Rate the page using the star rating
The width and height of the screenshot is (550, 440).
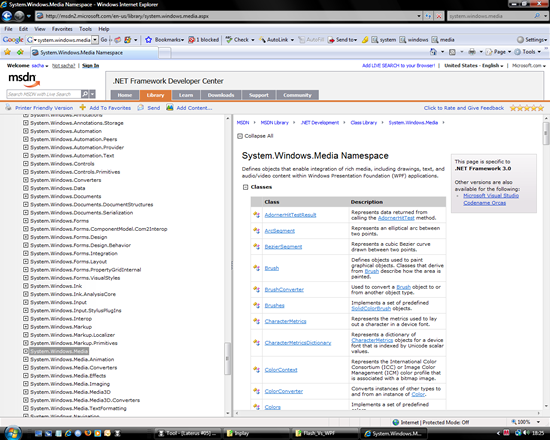coord(526,108)
